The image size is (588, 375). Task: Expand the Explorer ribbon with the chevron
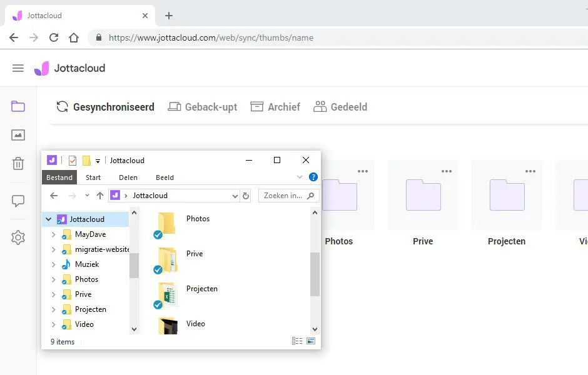(299, 177)
